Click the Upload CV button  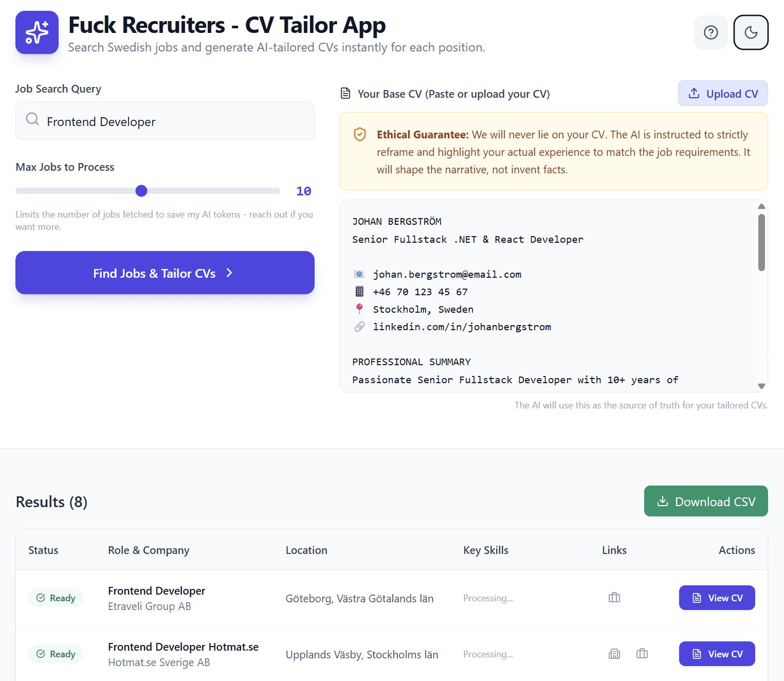tap(723, 93)
